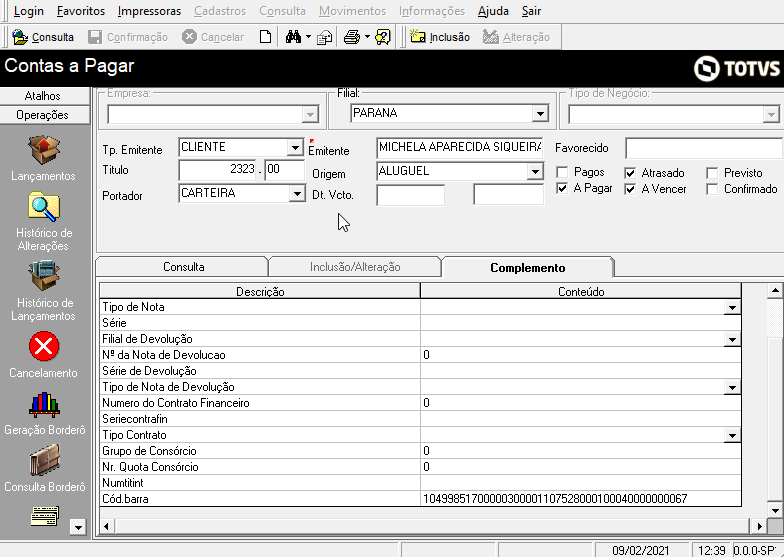Click the Sair menu item
This screenshot has height=557, width=784.
(531, 11)
